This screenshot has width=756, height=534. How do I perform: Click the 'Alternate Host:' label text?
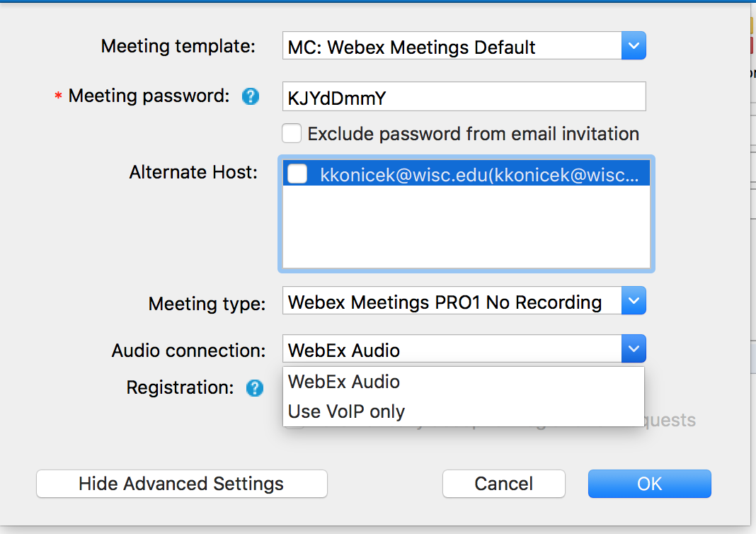(193, 172)
